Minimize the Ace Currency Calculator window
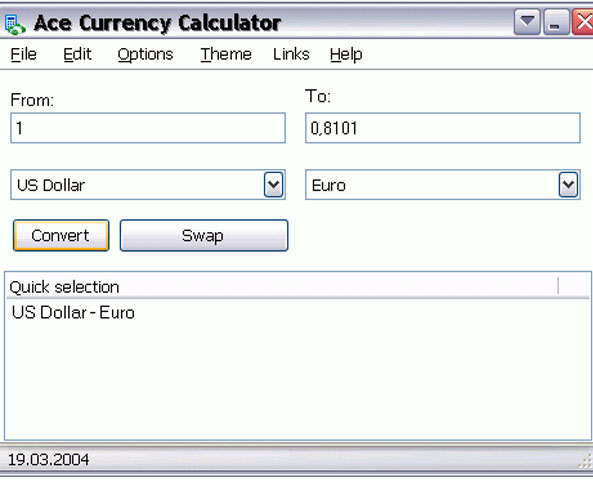This screenshot has width=593, height=480. click(556, 22)
